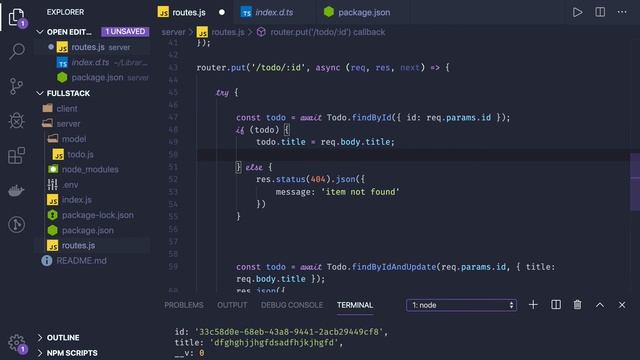Split the editor to the right
The height and width of the screenshot is (360, 640).
click(x=600, y=12)
